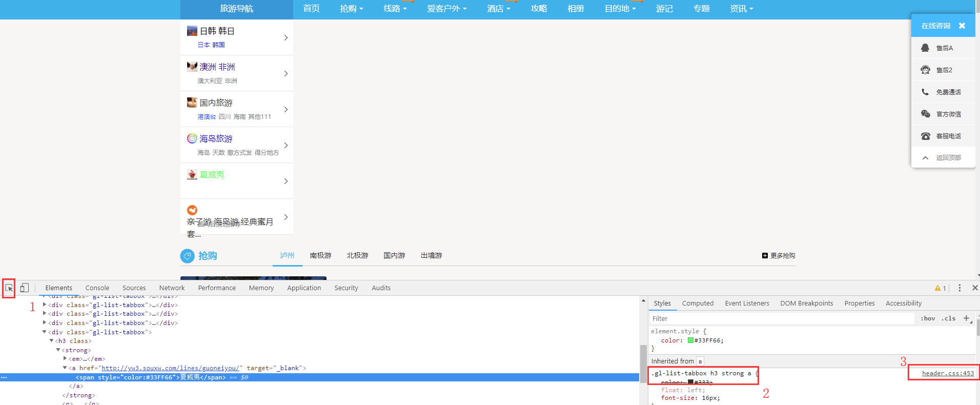Viewport: 980px width, 405px height.
Task: Click the new style rule plus icon
Action: (966, 318)
